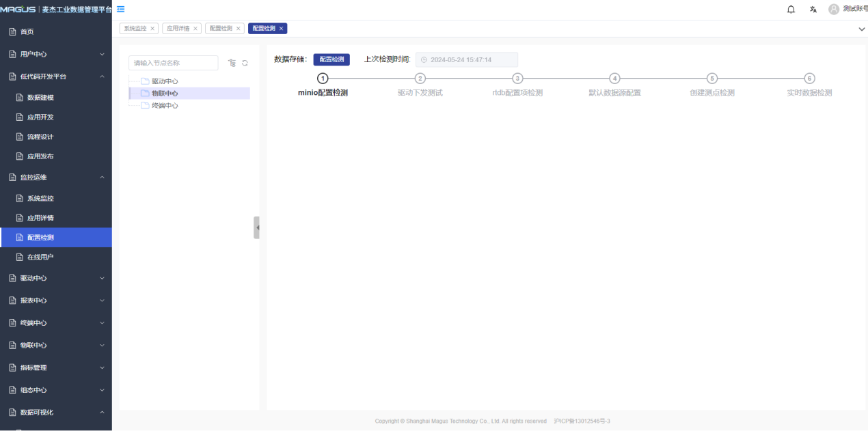Click the language translation icon
Screen dimensions: 868x431
pos(813,10)
